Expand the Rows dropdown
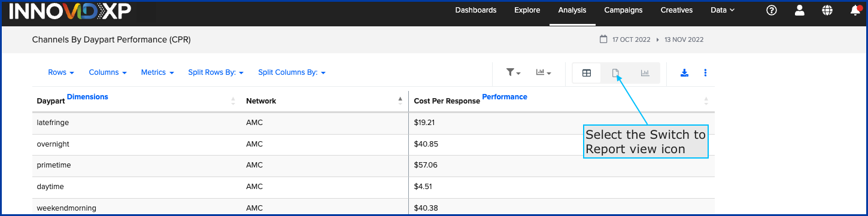This screenshot has height=216, width=868. click(x=61, y=72)
